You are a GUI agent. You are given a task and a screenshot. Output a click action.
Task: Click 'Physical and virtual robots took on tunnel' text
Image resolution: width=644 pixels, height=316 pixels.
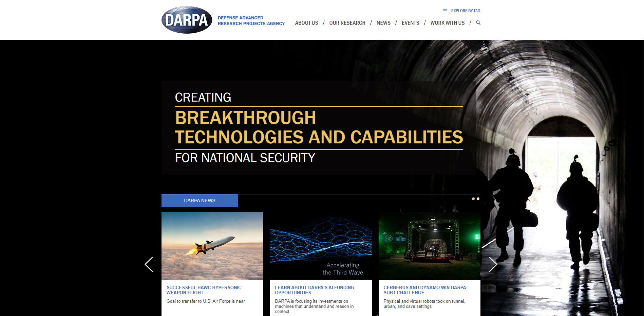[x=424, y=304]
